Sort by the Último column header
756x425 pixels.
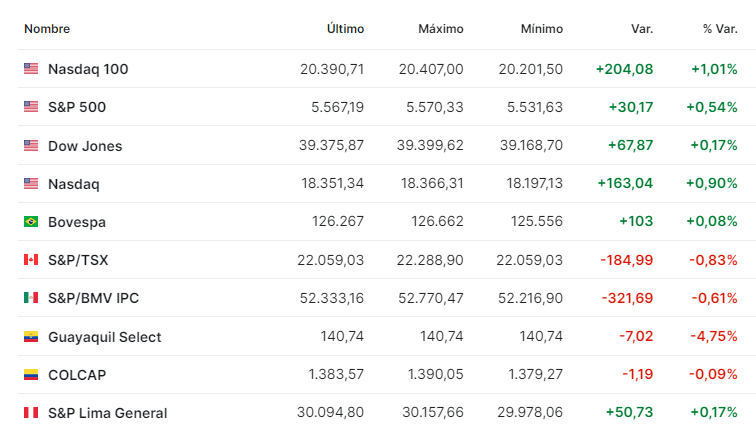point(345,29)
